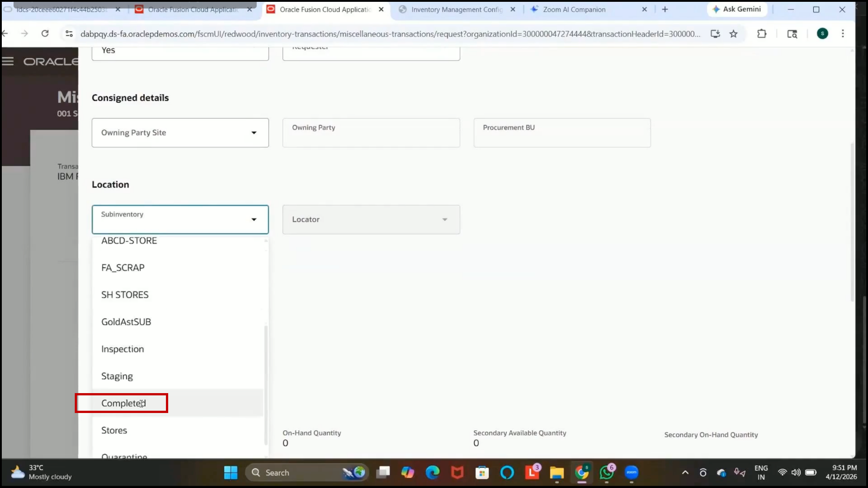
Task: Show hidden system tray icons
Action: pyautogui.click(x=685, y=473)
